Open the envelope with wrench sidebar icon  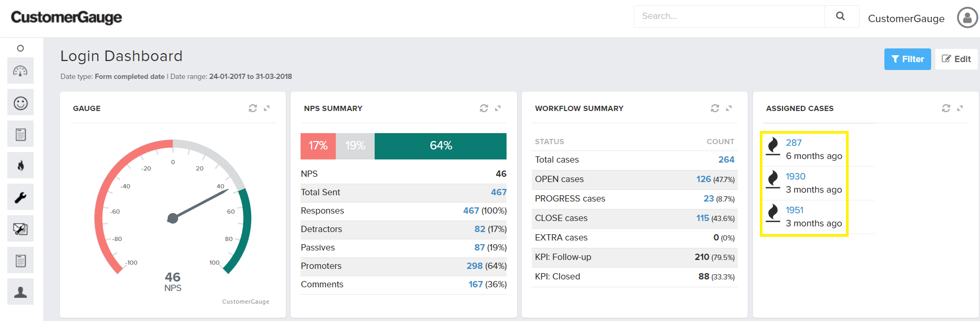(x=20, y=229)
